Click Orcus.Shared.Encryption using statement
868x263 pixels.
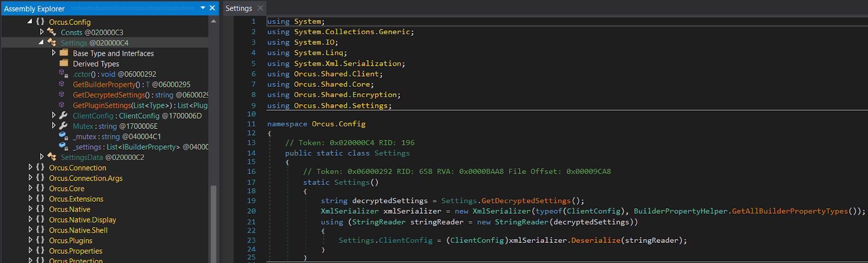point(334,95)
